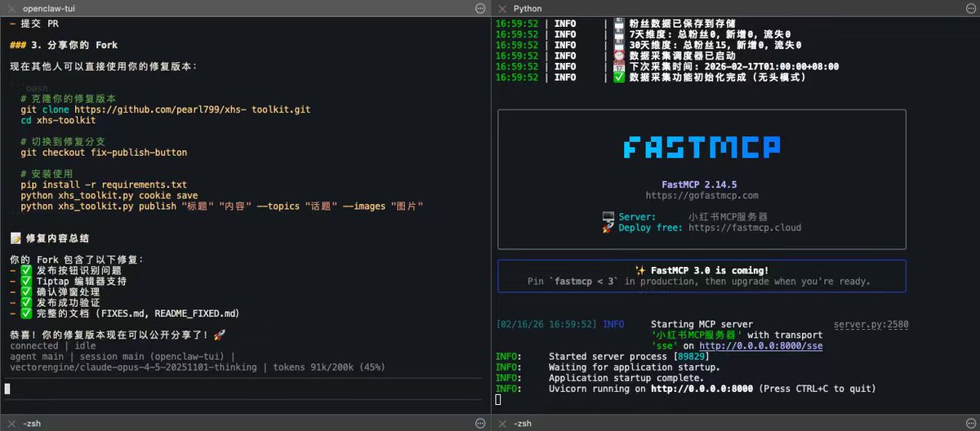980x431 pixels.
Task: Click 'Waiting for application startup.' line
Action: (x=634, y=367)
